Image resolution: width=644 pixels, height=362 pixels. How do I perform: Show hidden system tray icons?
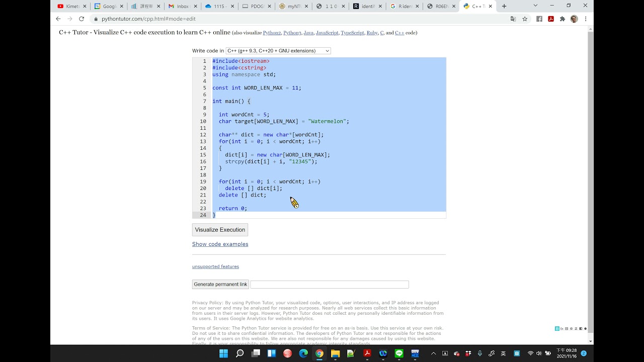(433, 353)
